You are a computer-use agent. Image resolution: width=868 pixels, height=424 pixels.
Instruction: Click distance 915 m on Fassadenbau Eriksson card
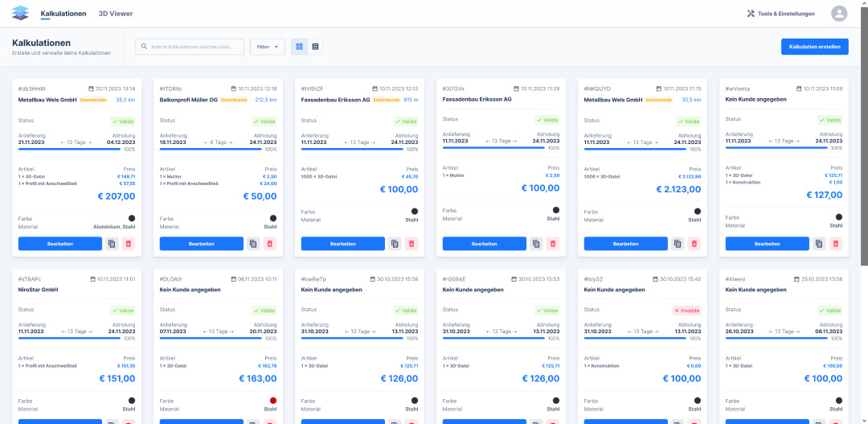coord(411,100)
